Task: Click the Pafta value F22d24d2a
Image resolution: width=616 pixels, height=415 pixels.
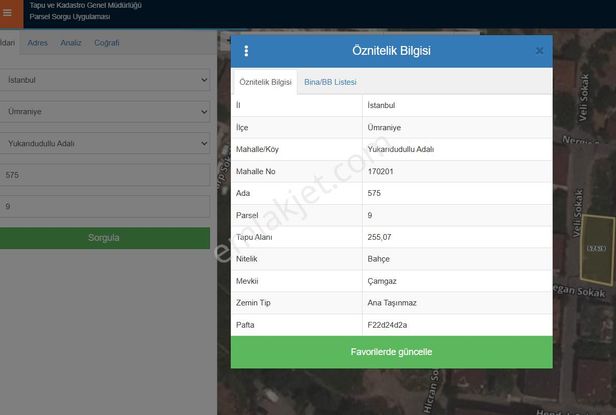Action: (x=387, y=325)
